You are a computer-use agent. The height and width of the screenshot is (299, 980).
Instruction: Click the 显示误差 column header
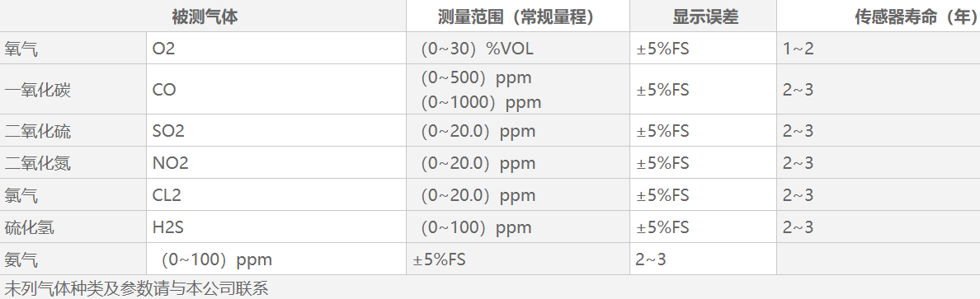[703, 16]
